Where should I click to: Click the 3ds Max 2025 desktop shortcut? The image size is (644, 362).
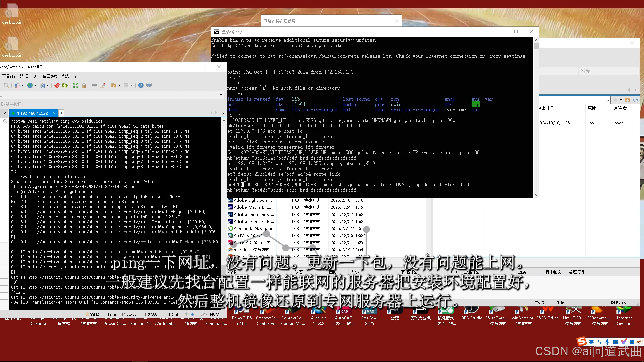(x=369, y=316)
